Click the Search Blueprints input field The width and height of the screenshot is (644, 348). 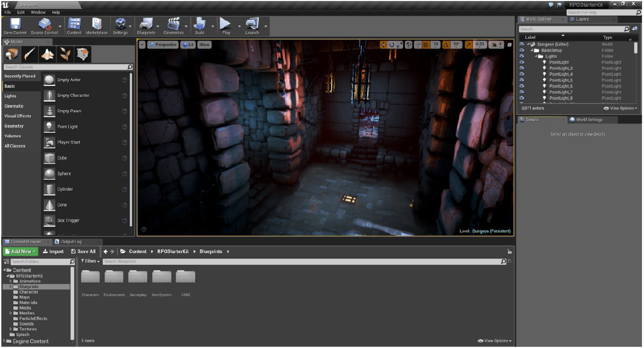[x=301, y=261]
